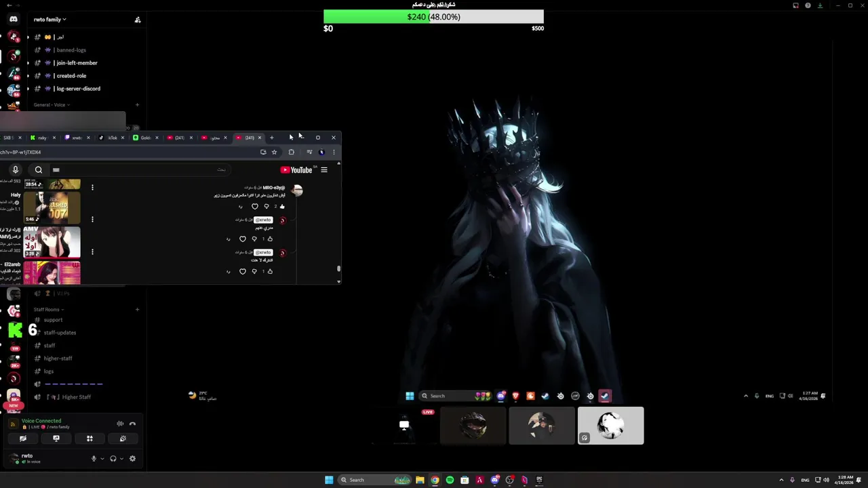This screenshot has height=488, width=868.
Task: Select the green K server icon
Action: click(15, 331)
